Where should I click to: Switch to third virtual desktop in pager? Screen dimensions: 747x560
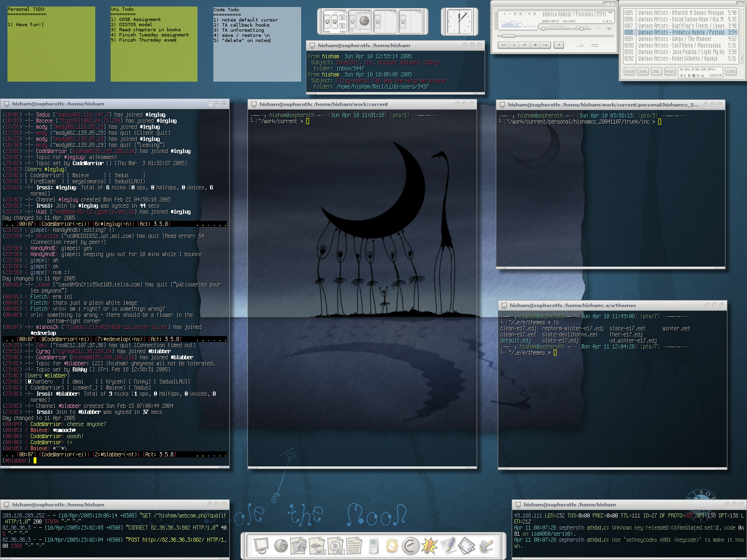tap(385, 21)
